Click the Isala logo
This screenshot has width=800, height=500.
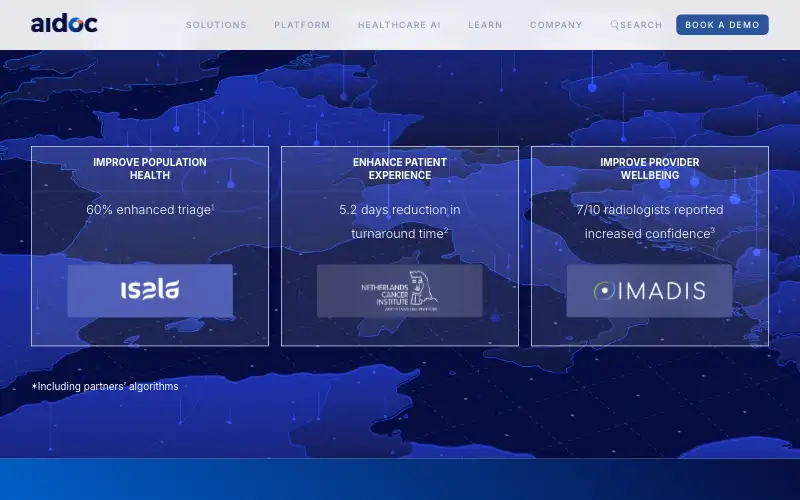(x=150, y=290)
